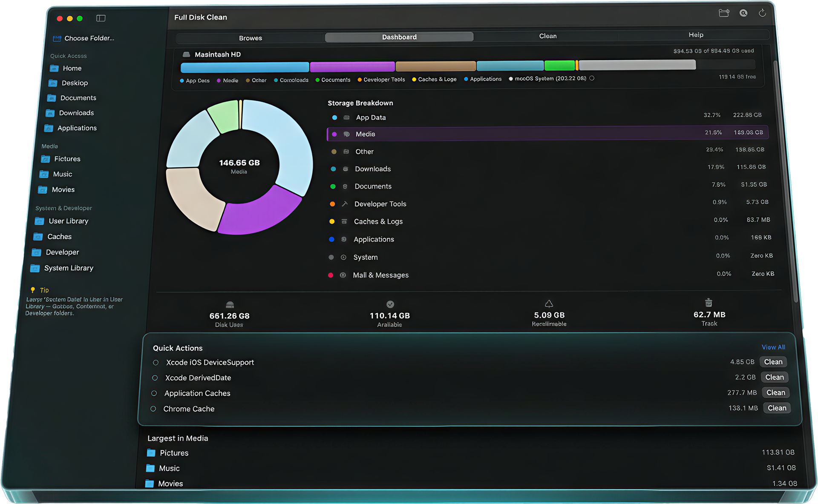Open the Browse tab
818x504 pixels.
250,38
